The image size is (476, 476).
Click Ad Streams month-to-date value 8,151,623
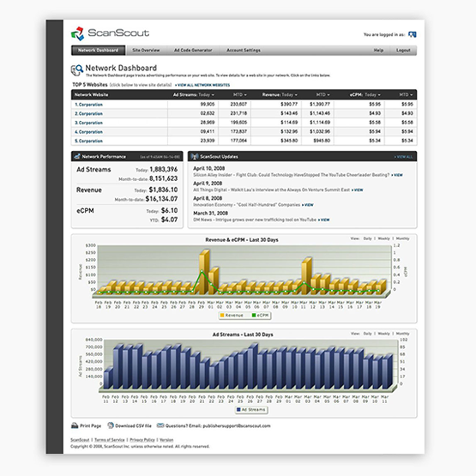point(163,178)
